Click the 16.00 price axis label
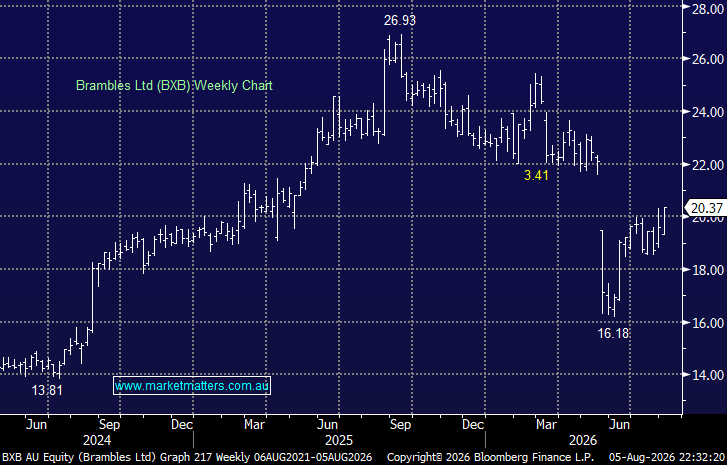This screenshot has height=465, width=727. 708,323
